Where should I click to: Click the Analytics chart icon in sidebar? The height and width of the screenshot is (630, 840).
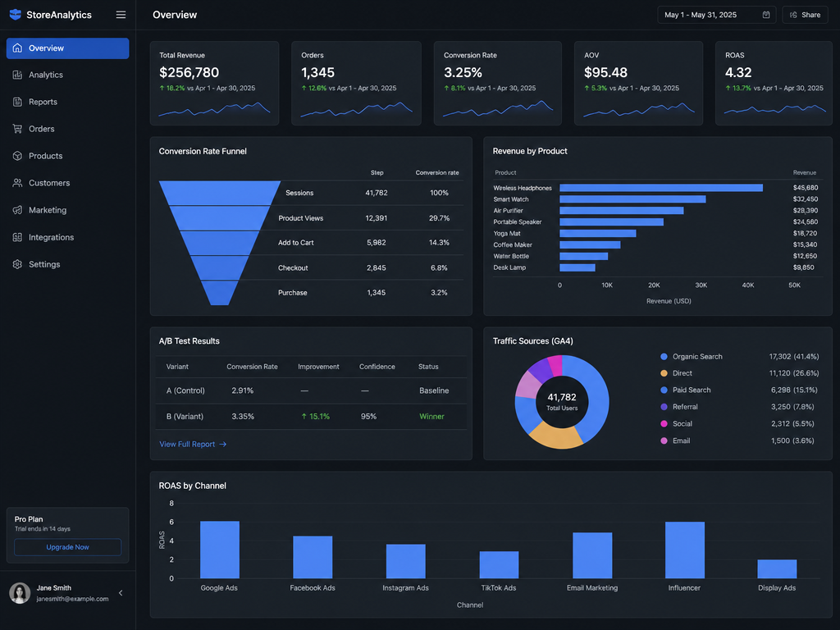[x=18, y=75]
